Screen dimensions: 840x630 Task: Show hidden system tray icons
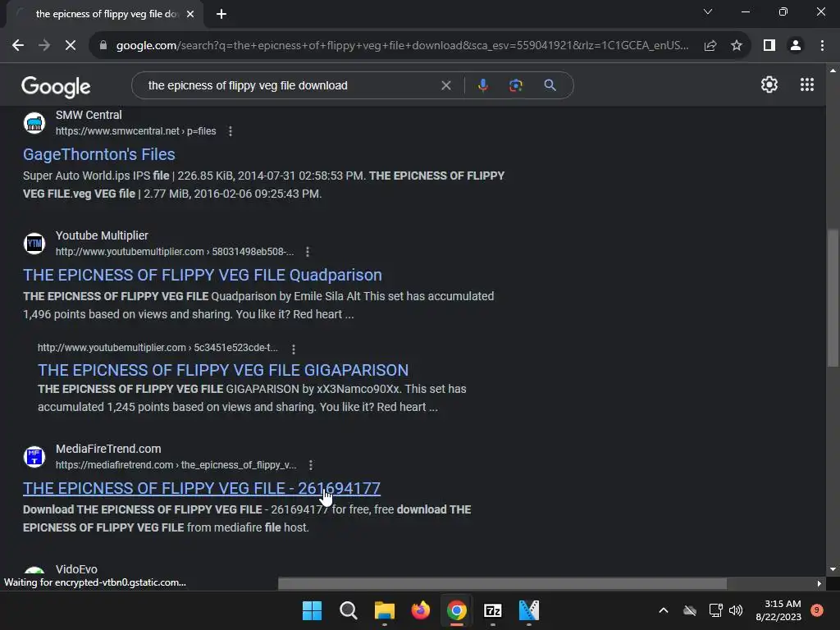coord(663,610)
